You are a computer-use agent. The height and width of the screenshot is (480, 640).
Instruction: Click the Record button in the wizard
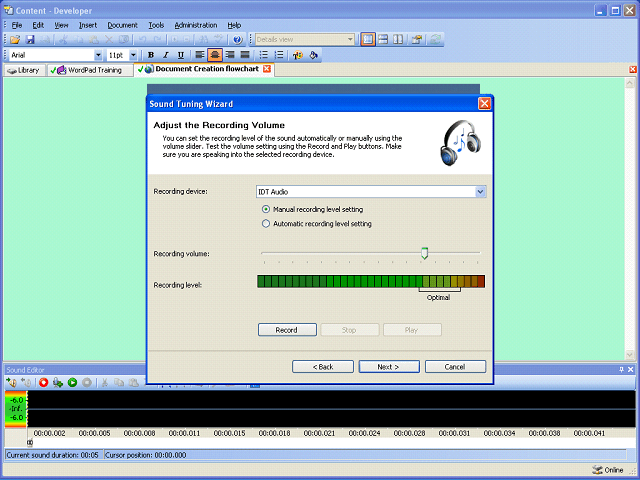[x=287, y=330]
